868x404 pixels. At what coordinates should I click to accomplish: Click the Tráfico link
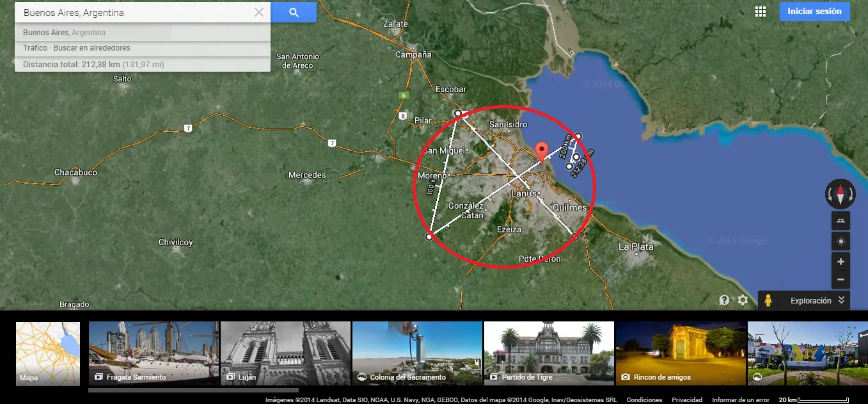[x=35, y=48]
